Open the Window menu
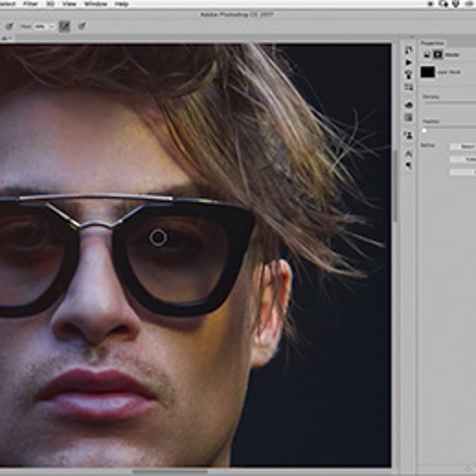Image resolution: width=476 pixels, height=476 pixels. (96, 4)
